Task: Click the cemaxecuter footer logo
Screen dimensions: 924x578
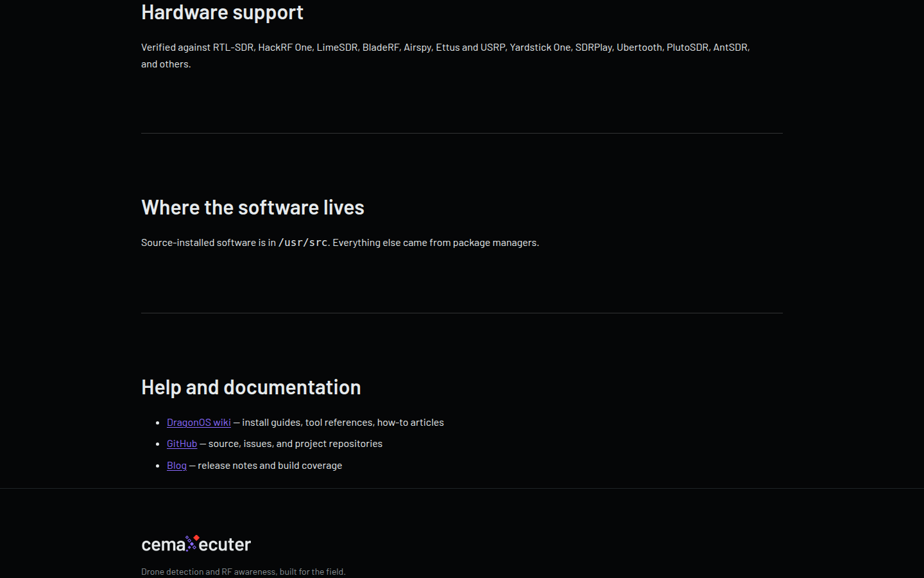Action: click(196, 544)
